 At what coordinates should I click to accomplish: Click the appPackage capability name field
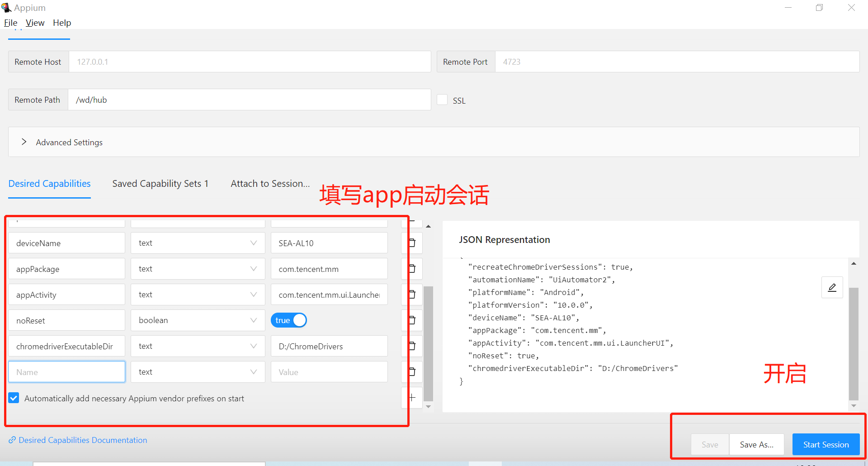click(x=66, y=269)
